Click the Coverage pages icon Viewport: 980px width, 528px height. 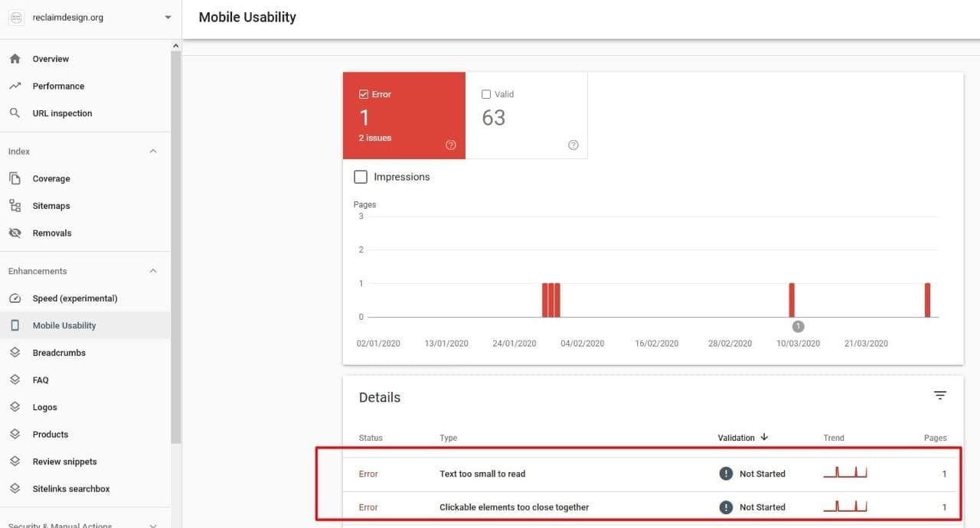point(15,178)
